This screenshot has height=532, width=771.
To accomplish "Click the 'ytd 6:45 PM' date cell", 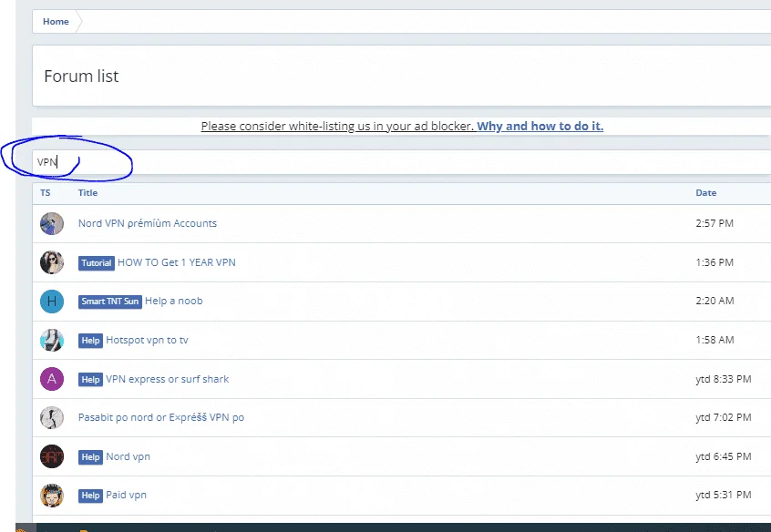I will 724,456.
